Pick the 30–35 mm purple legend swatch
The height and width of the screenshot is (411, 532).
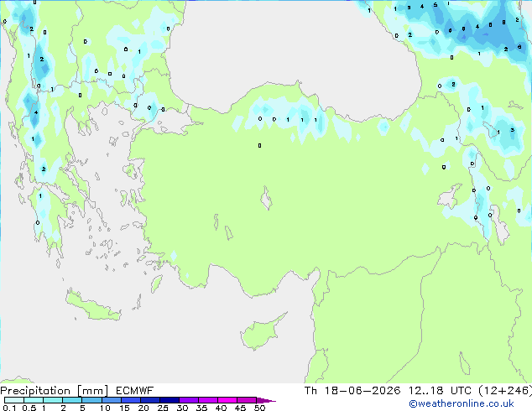[189, 400]
